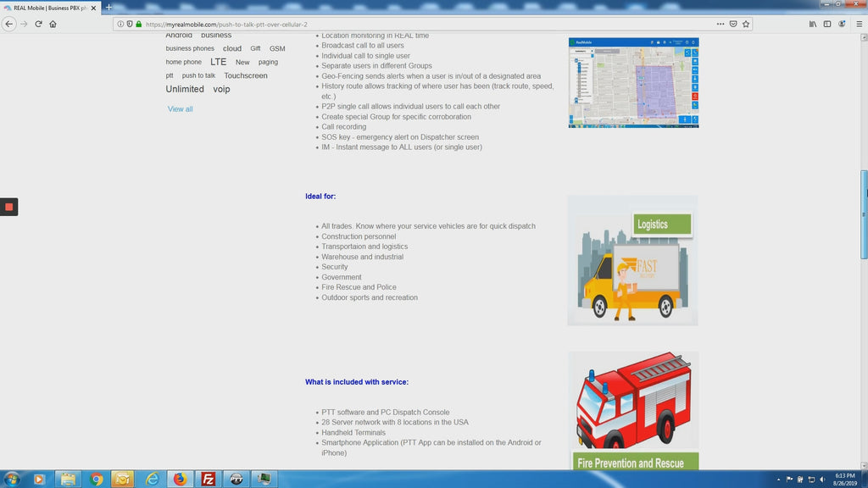Launch media player from taskbar
Screen dimensions: 868x488
coord(39,479)
